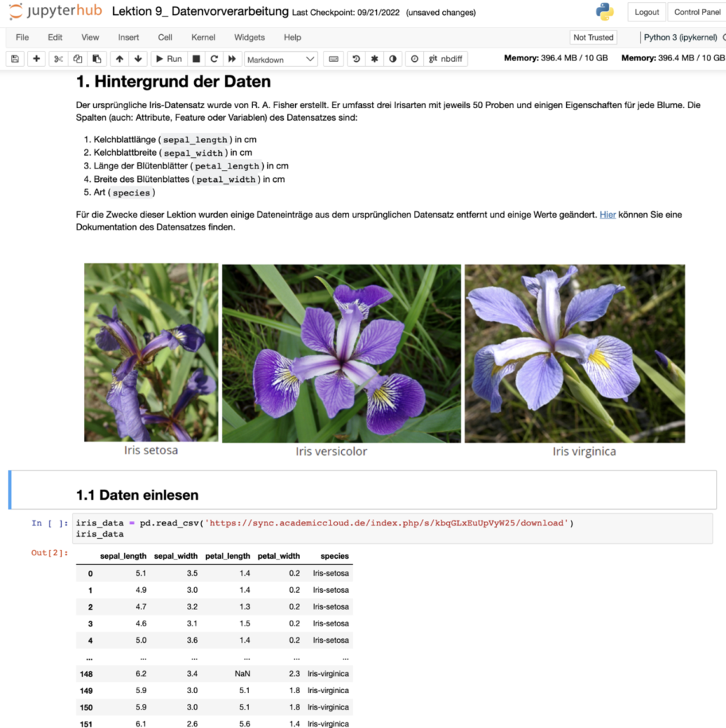
Task: Open the Widgets menu
Action: (x=250, y=38)
